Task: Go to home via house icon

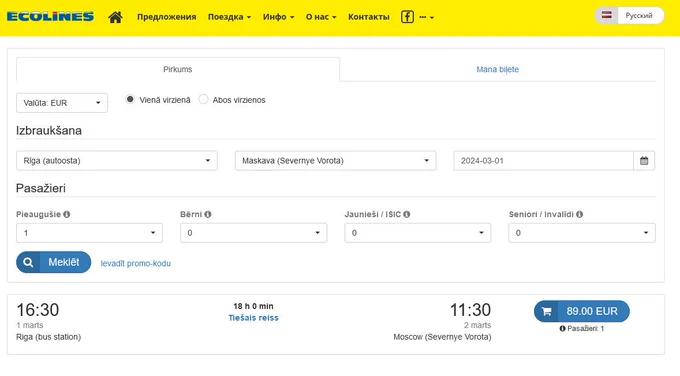Action: point(115,17)
